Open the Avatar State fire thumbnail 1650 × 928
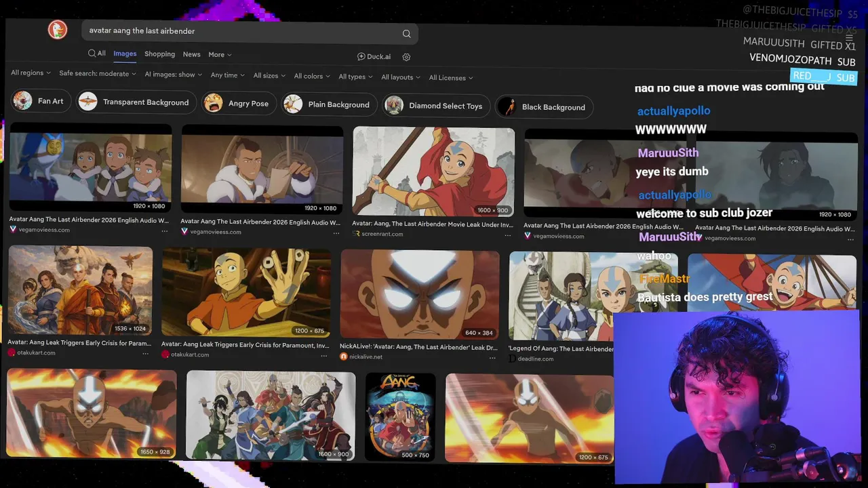868x488 pixels. coord(92,413)
